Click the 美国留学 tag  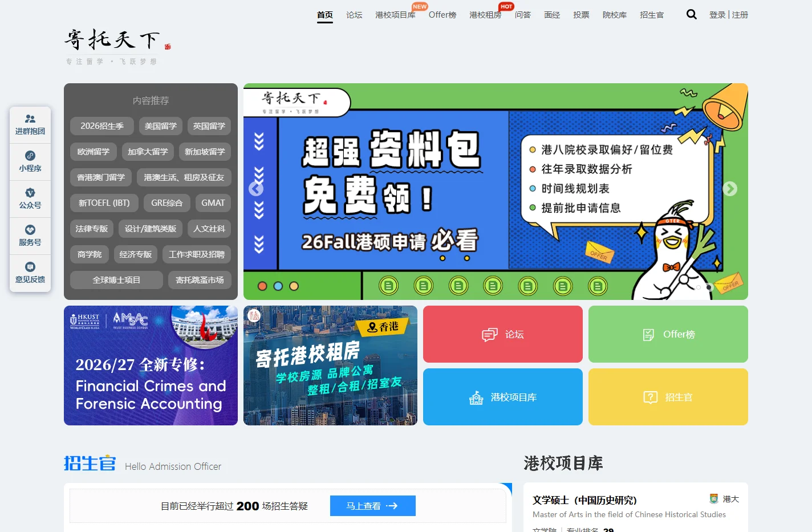(x=161, y=126)
